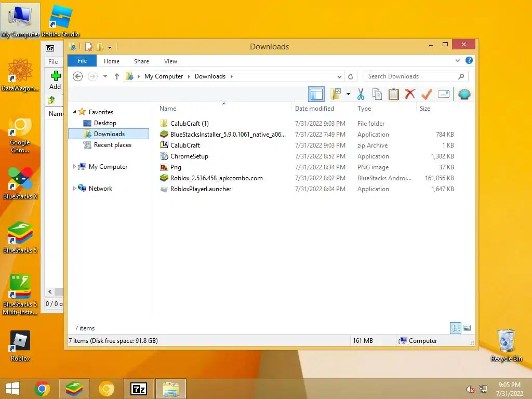This screenshot has width=532, height=399.
Task: Open the Help question mark icon
Action: pos(469,60)
